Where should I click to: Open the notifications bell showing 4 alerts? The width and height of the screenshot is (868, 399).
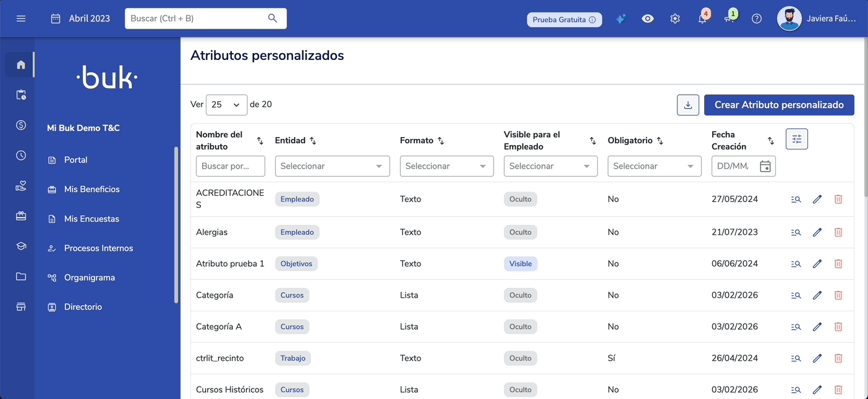click(702, 19)
